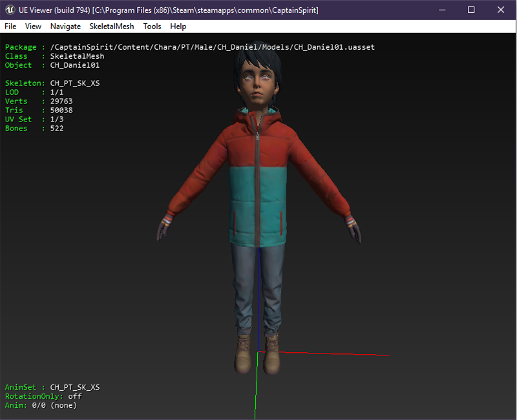Open the Navigate menu
The height and width of the screenshot is (420, 517).
(65, 26)
